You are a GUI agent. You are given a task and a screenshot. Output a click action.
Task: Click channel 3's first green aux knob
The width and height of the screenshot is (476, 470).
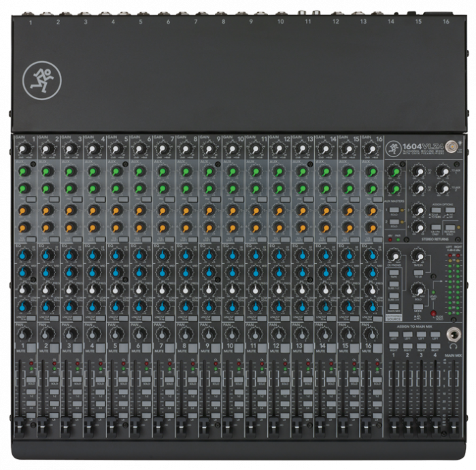click(x=69, y=171)
